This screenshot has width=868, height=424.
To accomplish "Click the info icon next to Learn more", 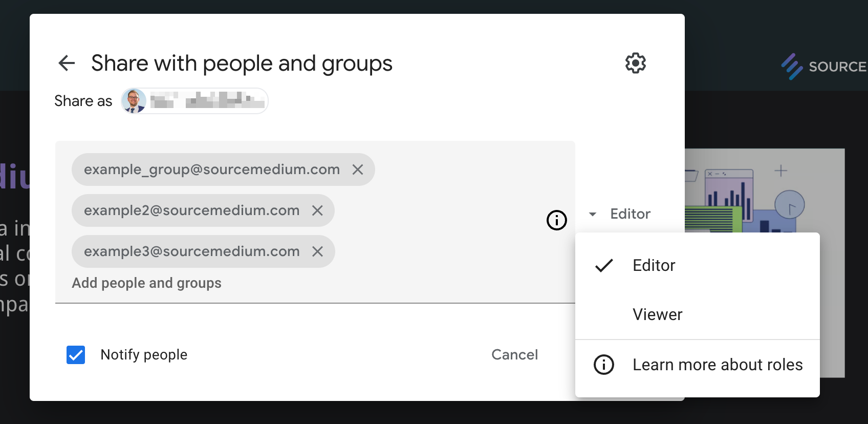I will click(x=603, y=365).
